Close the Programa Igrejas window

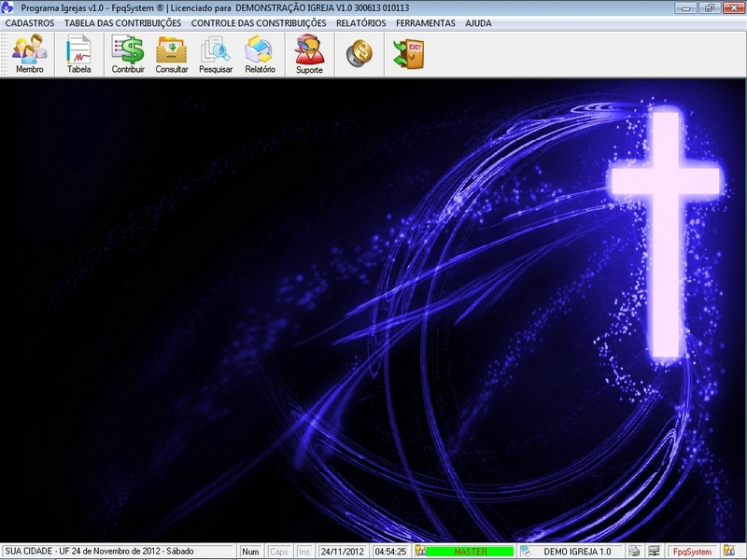pos(734,7)
